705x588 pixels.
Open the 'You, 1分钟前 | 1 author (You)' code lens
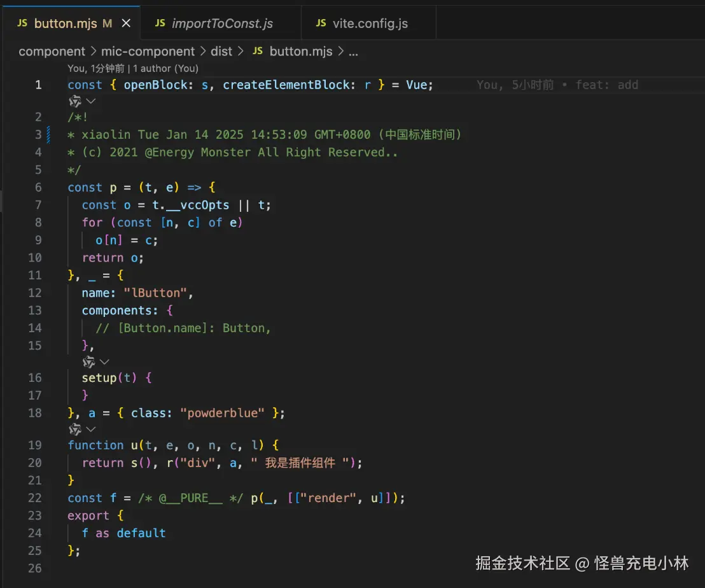133,68
